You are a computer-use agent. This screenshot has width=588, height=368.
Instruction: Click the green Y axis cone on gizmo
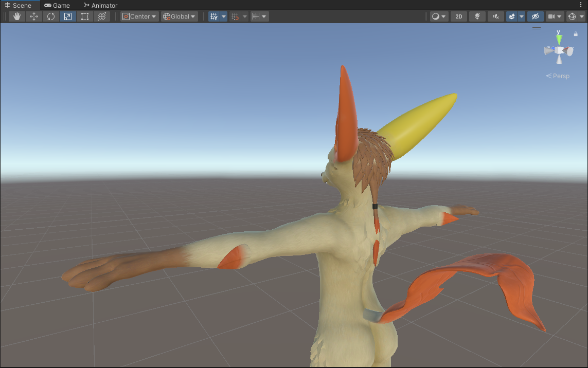coord(559,39)
